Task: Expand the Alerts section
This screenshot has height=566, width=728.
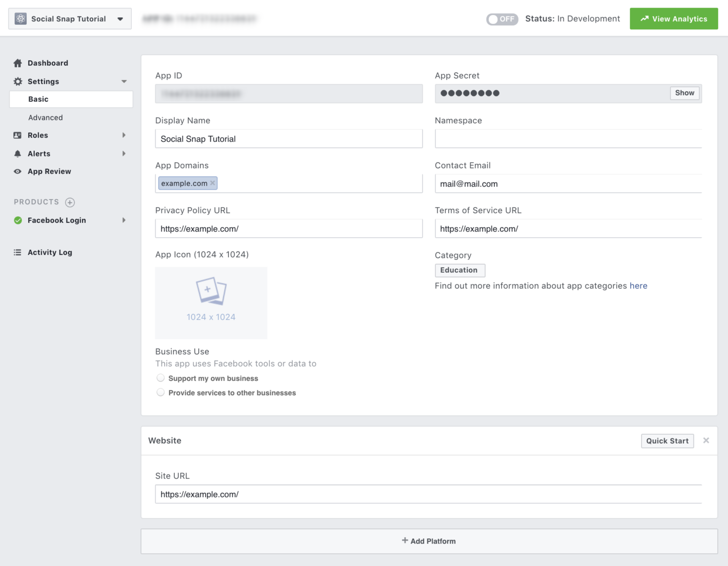Action: 124,154
